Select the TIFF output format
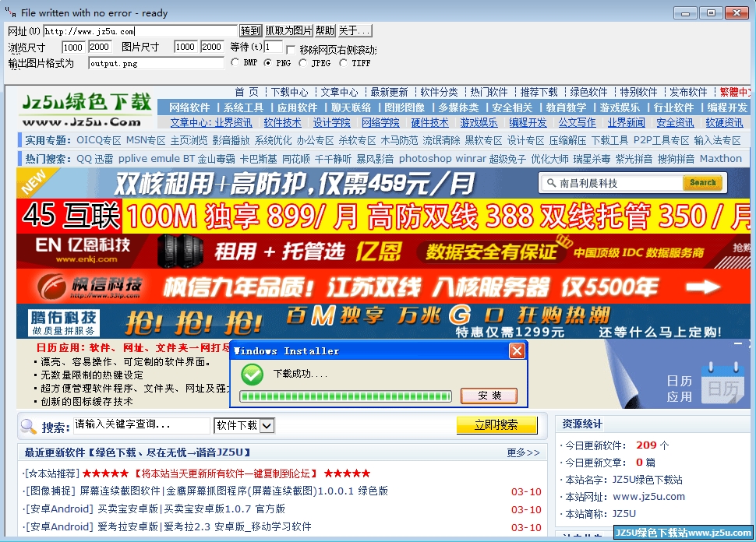The width and height of the screenshot is (756, 542). (x=343, y=62)
